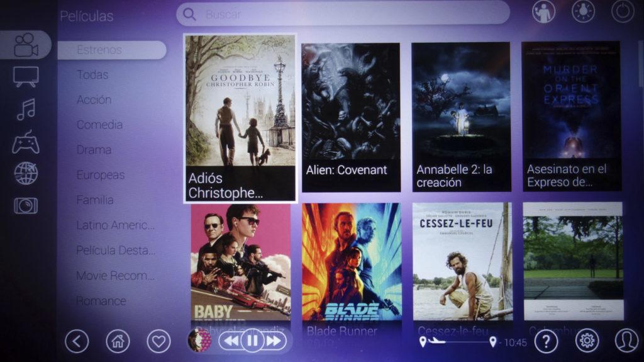
Task: Toggle the reading light icon
Action: [583, 11]
